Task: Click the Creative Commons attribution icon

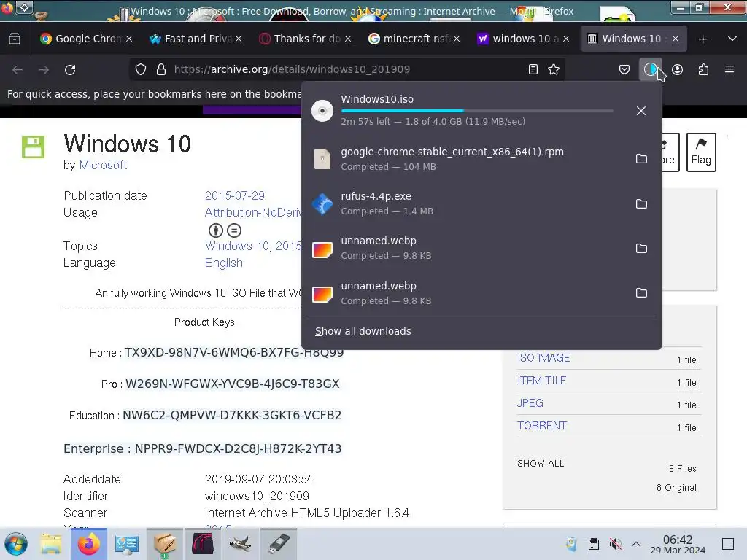Action: pos(216,230)
